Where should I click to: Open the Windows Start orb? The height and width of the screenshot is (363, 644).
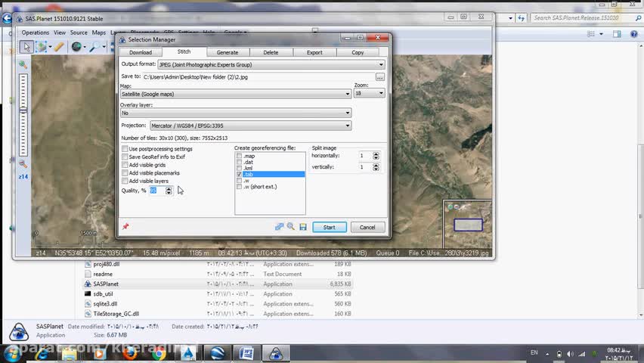point(11,354)
